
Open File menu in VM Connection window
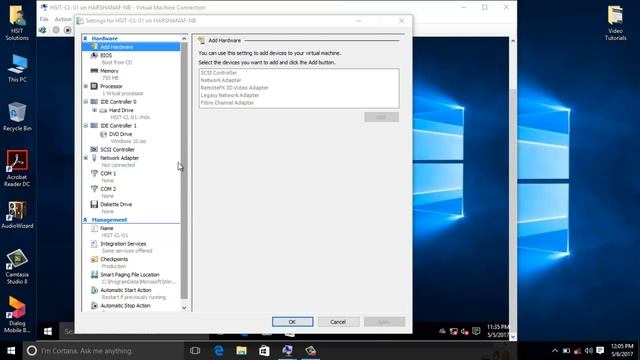44,19
